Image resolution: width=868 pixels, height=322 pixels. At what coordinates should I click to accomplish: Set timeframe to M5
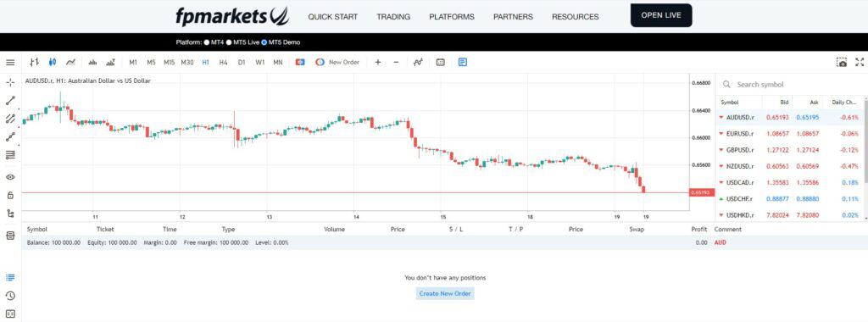coord(151,63)
